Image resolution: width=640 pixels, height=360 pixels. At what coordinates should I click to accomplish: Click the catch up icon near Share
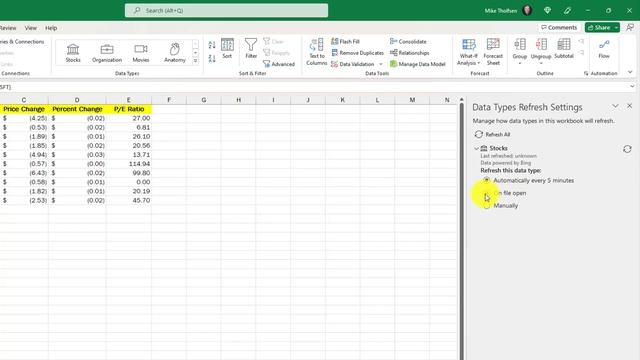[x=630, y=27]
